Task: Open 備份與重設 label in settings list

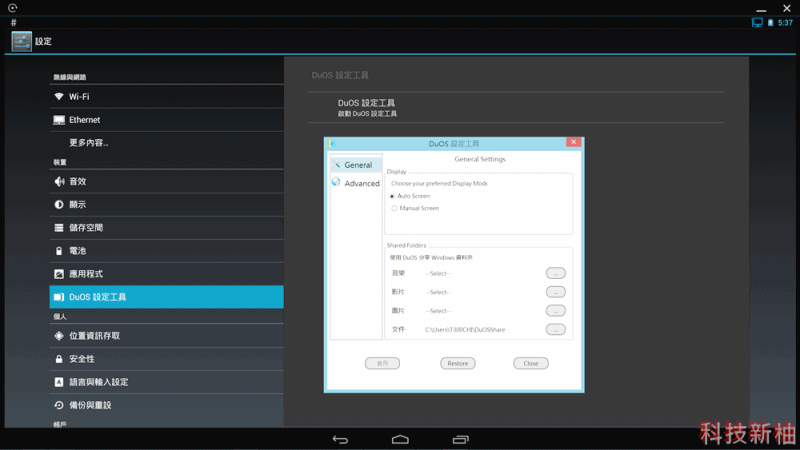Action: coord(90,405)
